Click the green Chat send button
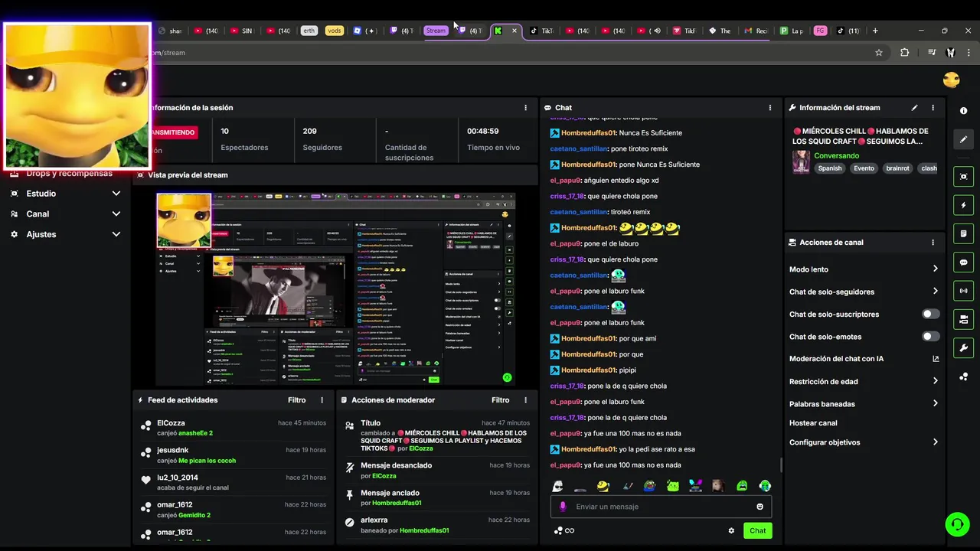This screenshot has width=980, height=551. point(757,530)
